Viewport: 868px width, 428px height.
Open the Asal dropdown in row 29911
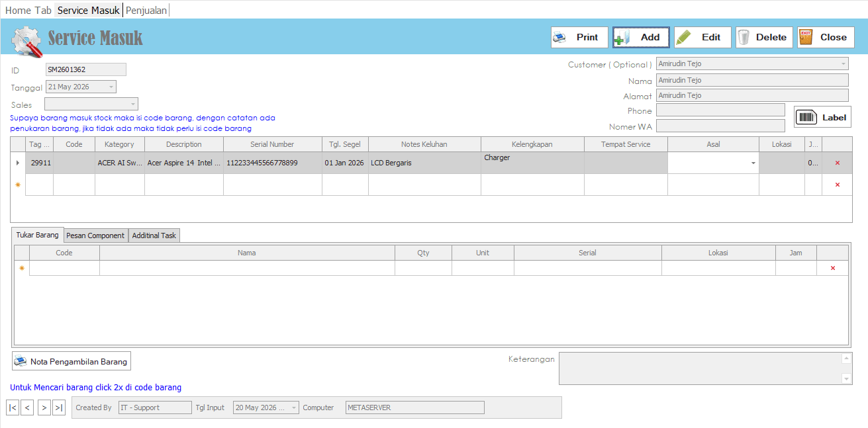point(753,163)
